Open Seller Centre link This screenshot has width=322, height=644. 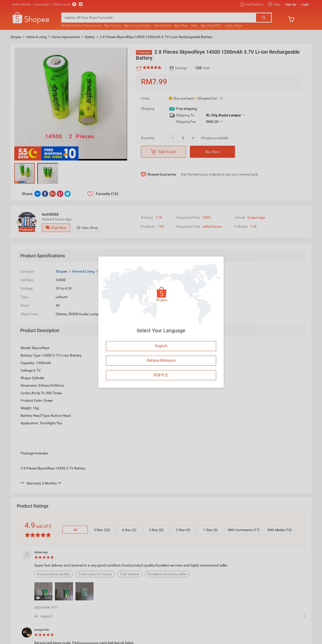coord(21,4)
